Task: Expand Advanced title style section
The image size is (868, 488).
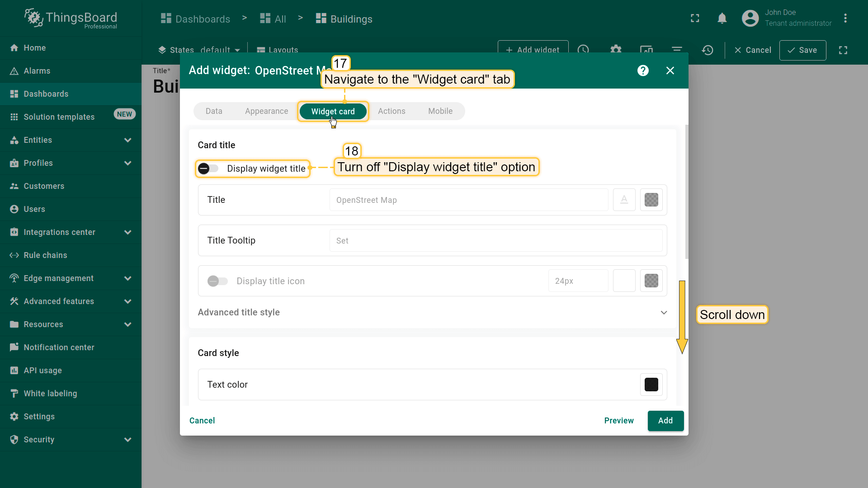Action: (x=664, y=313)
